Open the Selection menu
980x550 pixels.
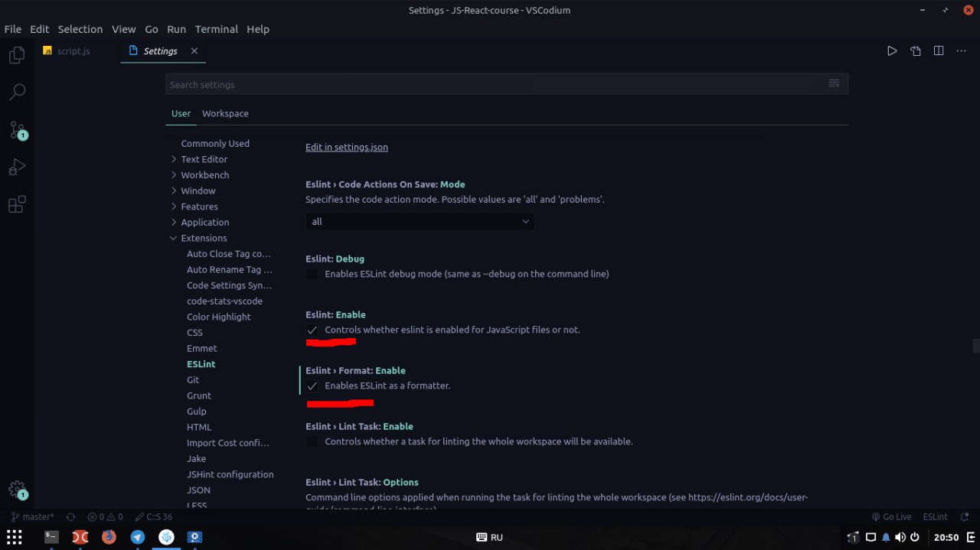80,29
